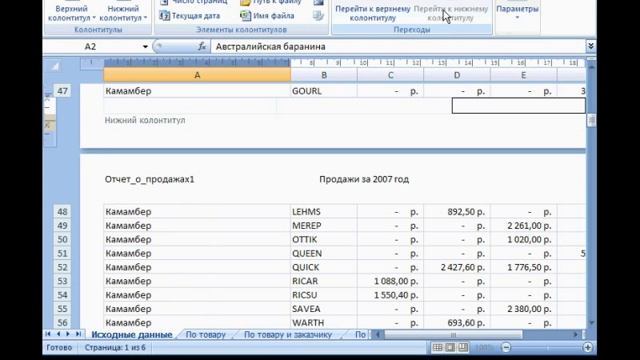640x360 pixels.
Task: Insert Текущая дата element
Action: [x=190, y=16]
